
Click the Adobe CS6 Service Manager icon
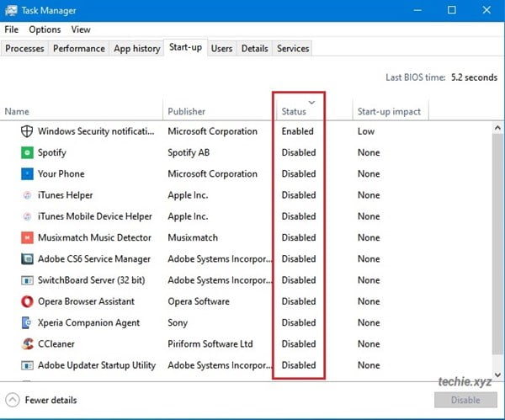(x=27, y=259)
